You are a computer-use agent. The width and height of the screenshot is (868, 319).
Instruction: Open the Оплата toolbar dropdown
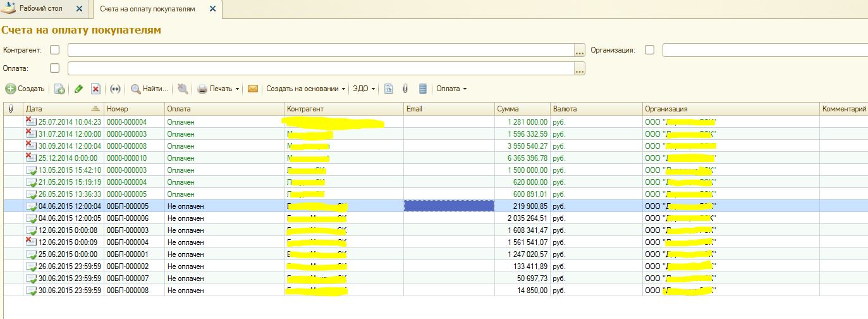(x=451, y=89)
